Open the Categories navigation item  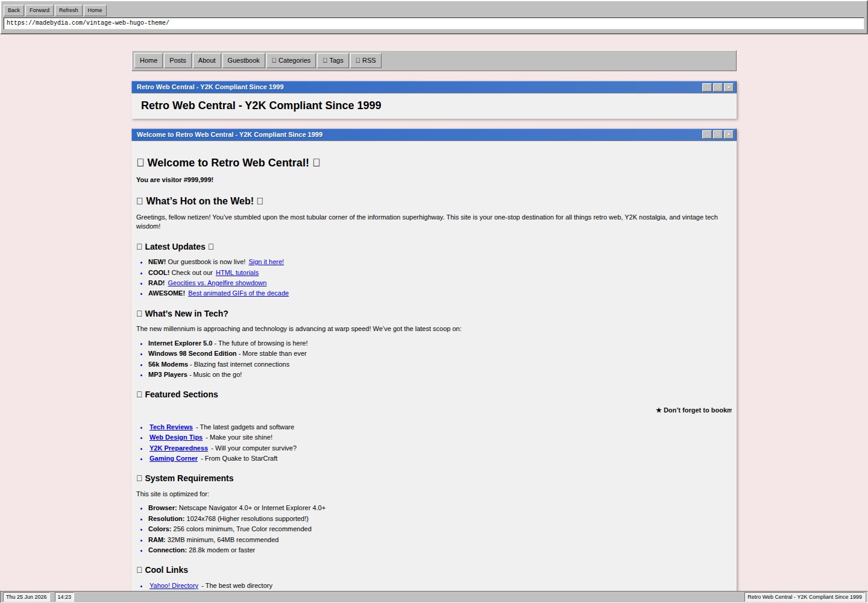[x=291, y=60]
